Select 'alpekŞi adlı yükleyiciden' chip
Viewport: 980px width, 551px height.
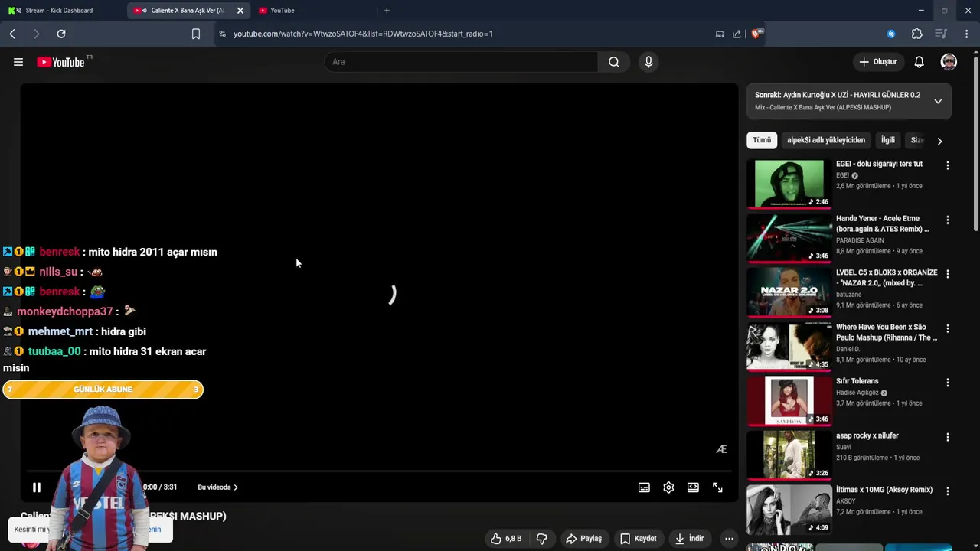826,140
